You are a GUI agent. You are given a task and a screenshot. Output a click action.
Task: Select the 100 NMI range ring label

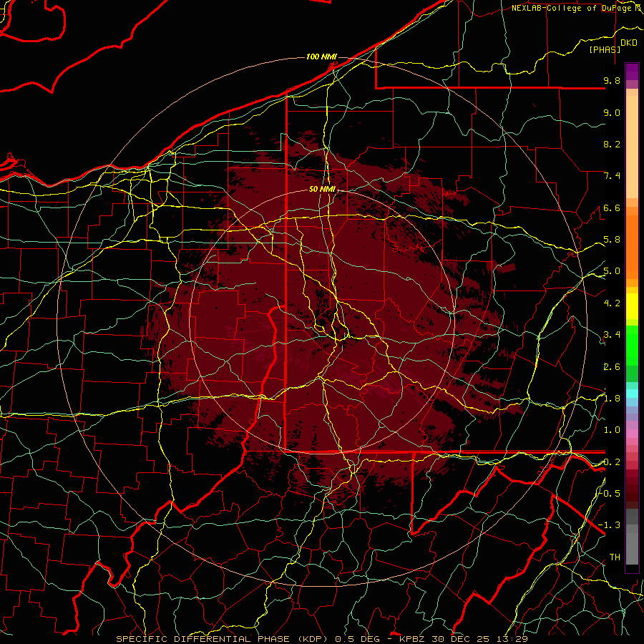pyautogui.click(x=321, y=57)
